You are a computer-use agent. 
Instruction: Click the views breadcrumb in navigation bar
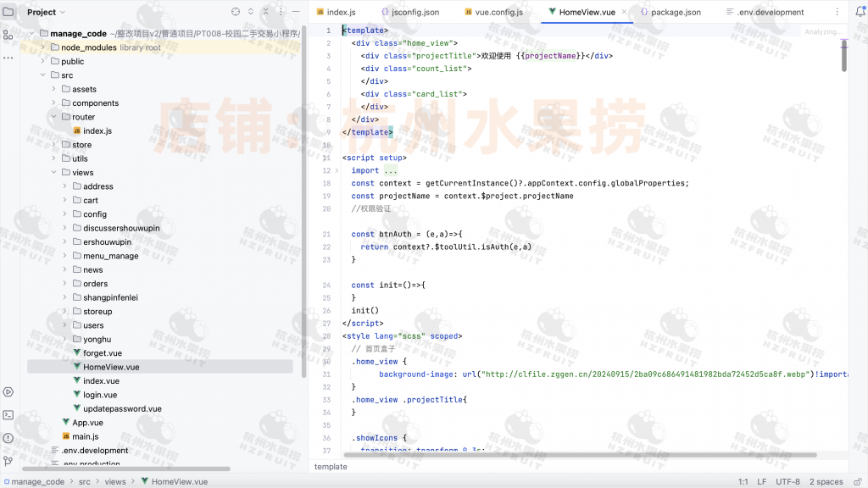coord(115,481)
